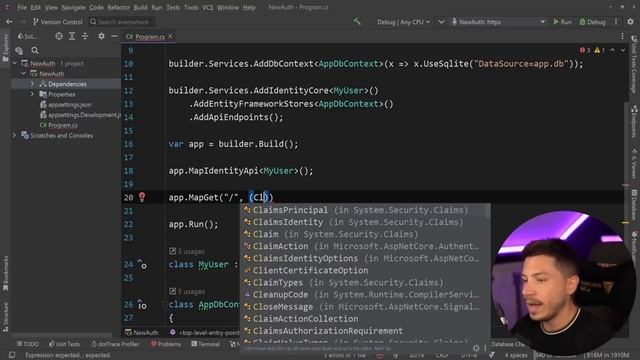Screen dimensions: 640x360
Task: Click the 3 usages hint above MyUser
Action: point(187,251)
